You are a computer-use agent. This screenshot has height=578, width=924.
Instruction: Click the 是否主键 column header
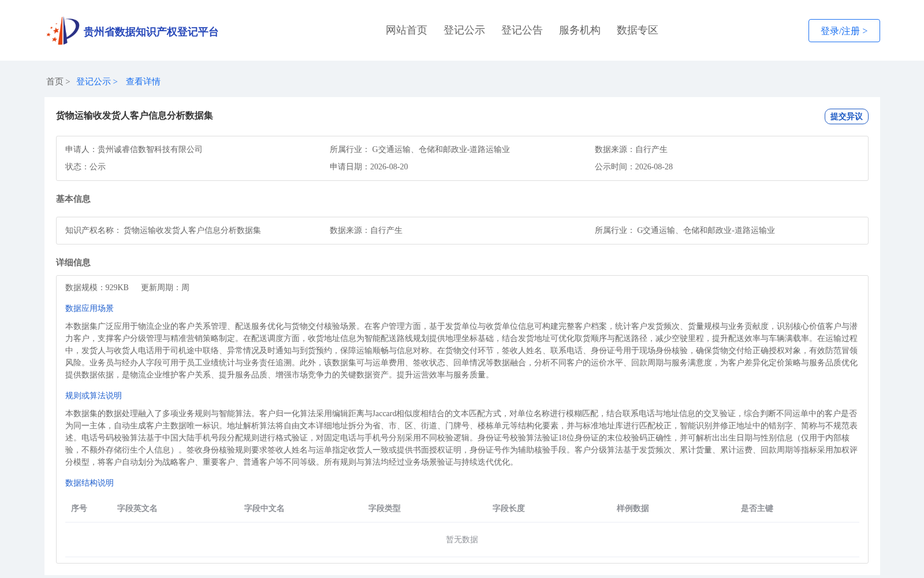pyautogui.click(x=757, y=508)
